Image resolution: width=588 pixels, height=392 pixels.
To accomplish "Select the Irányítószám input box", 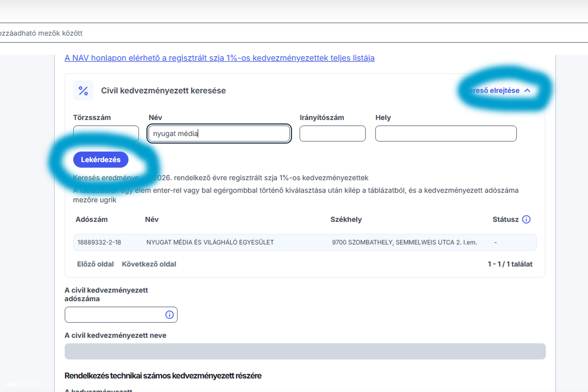I will tap(332, 133).
